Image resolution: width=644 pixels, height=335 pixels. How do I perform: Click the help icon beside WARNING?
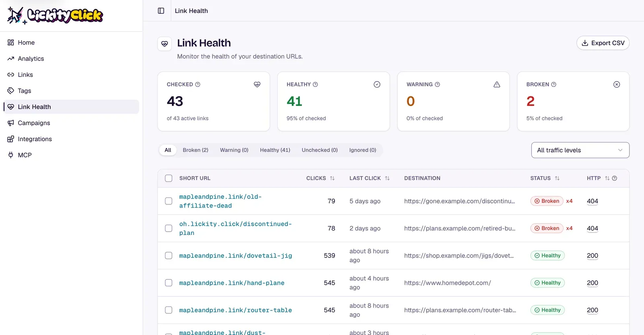pos(438,84)
